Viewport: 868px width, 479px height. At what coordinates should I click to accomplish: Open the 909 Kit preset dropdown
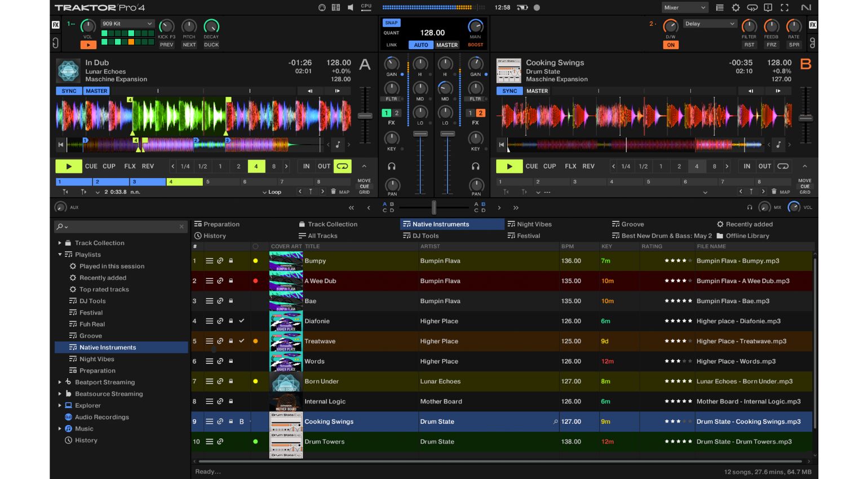tap(127, 24)
